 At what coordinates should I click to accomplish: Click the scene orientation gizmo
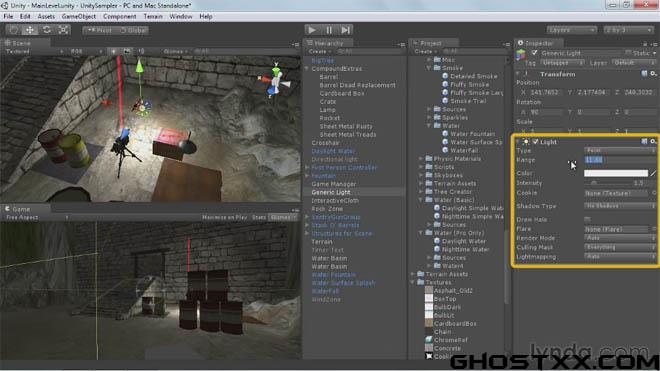point(275,81)
